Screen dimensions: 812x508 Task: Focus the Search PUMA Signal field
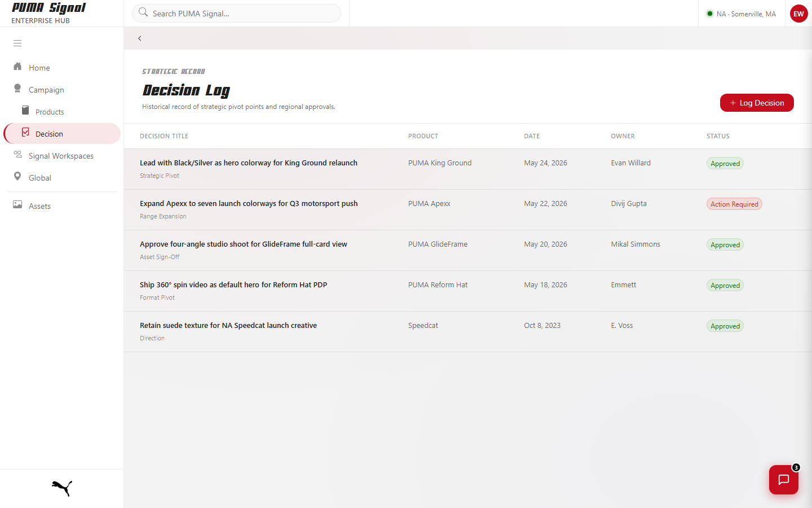coord(236,14)
